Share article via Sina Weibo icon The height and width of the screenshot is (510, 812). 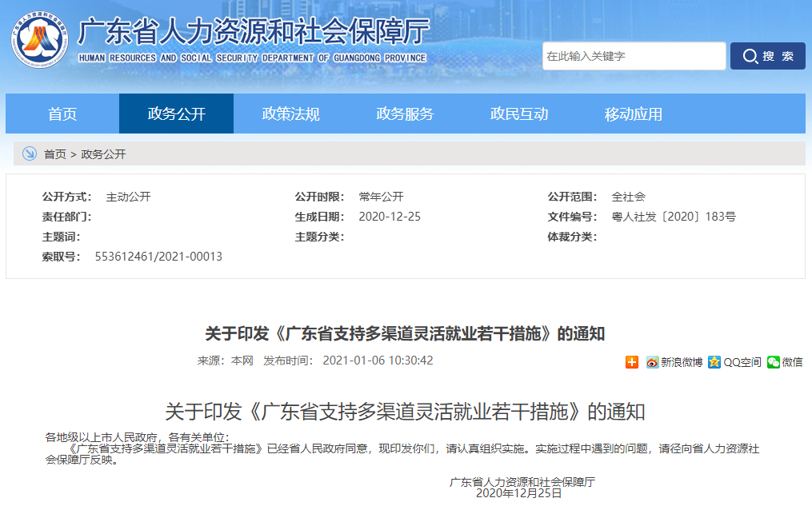653,362
